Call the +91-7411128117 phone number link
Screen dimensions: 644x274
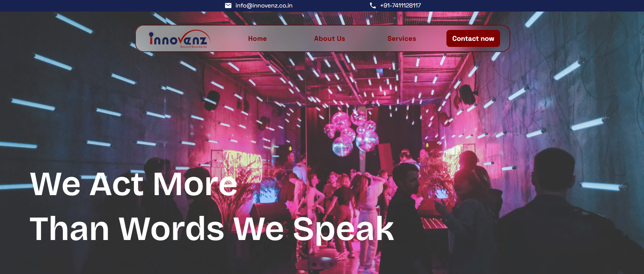pyautogui.click(x=400, y=5)
